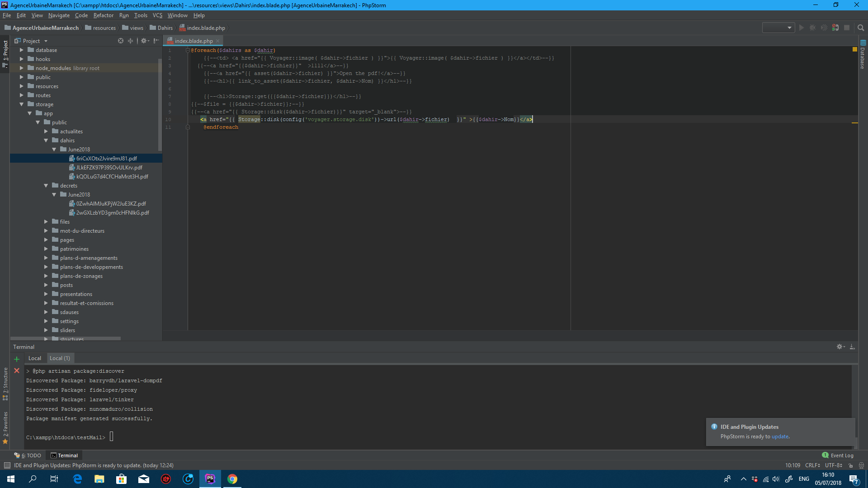
Task: Run the project with the Run icon
Action: click(801, 28)
